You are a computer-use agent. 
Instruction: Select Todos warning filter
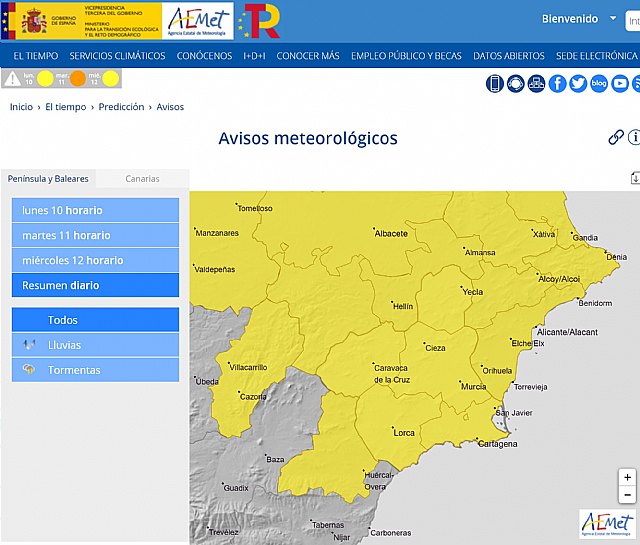point(95,320)
